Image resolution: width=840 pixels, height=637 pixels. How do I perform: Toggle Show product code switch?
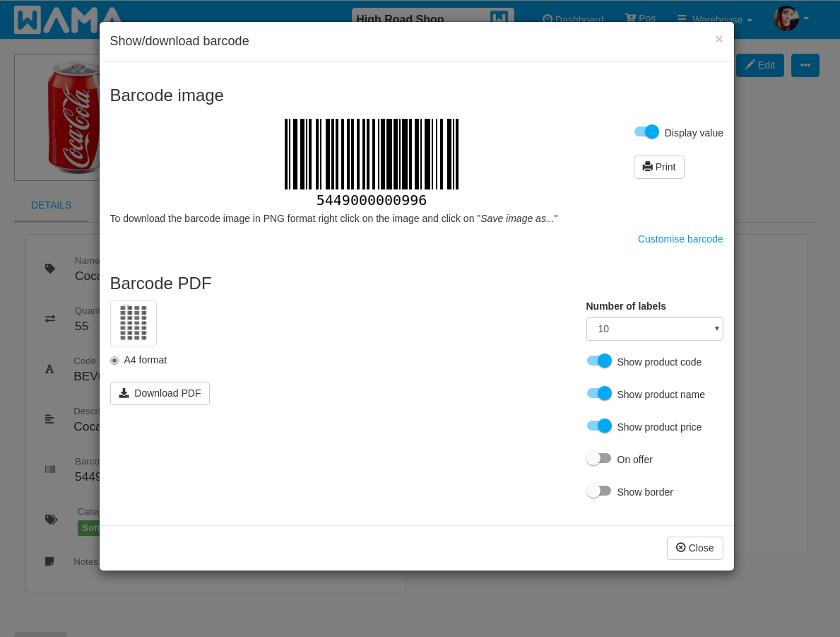click(x=599, y=361)
